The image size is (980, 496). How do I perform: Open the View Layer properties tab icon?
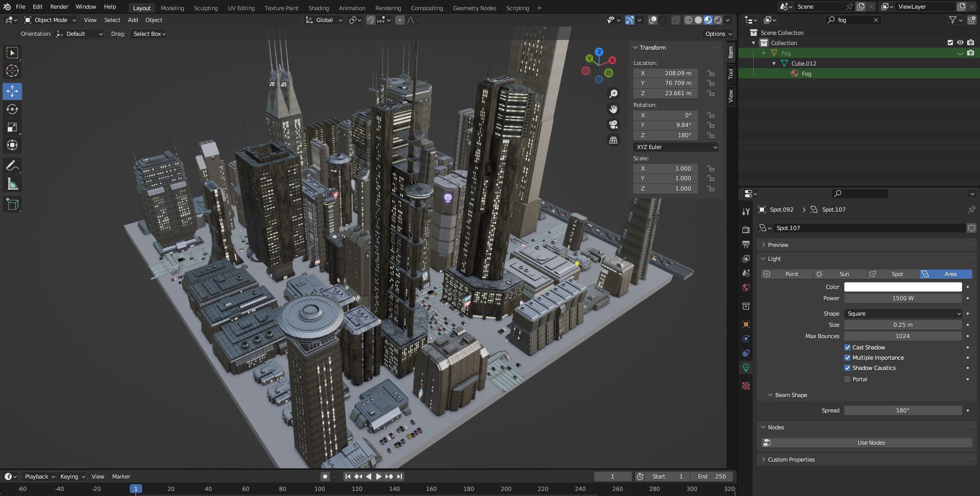click(x=746, y=258)
